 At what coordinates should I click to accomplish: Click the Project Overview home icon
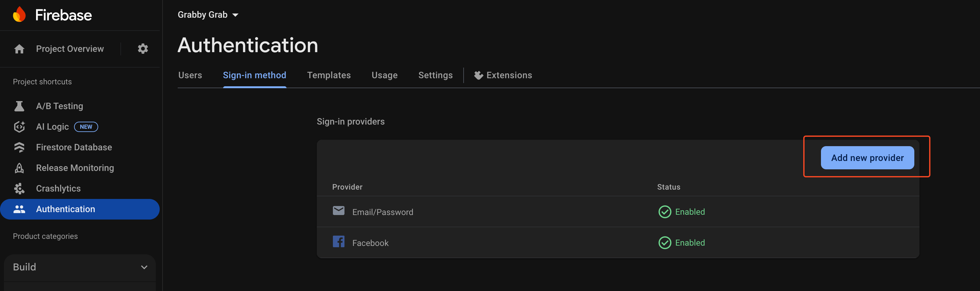tap(19, 49)
